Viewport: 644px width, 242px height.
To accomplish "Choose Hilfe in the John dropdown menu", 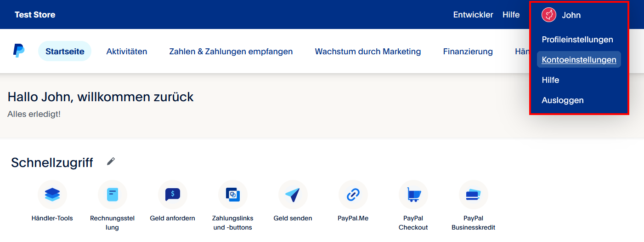I will [x=550, y=80].
